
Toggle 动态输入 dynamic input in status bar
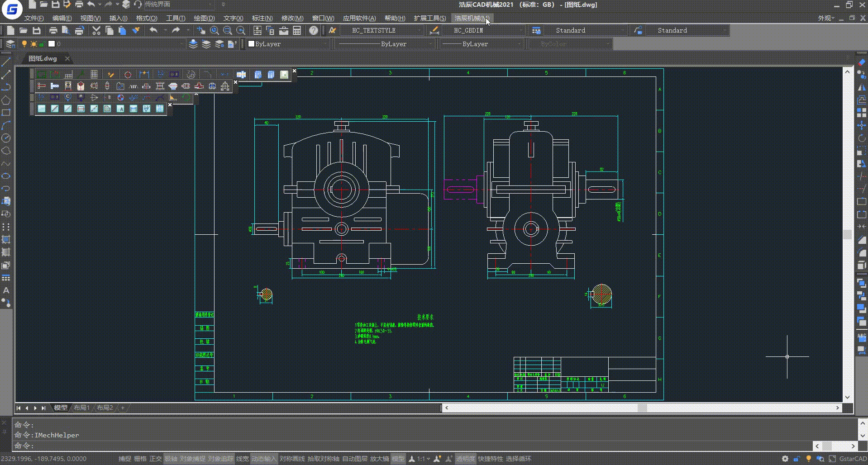tap(264, 459)
